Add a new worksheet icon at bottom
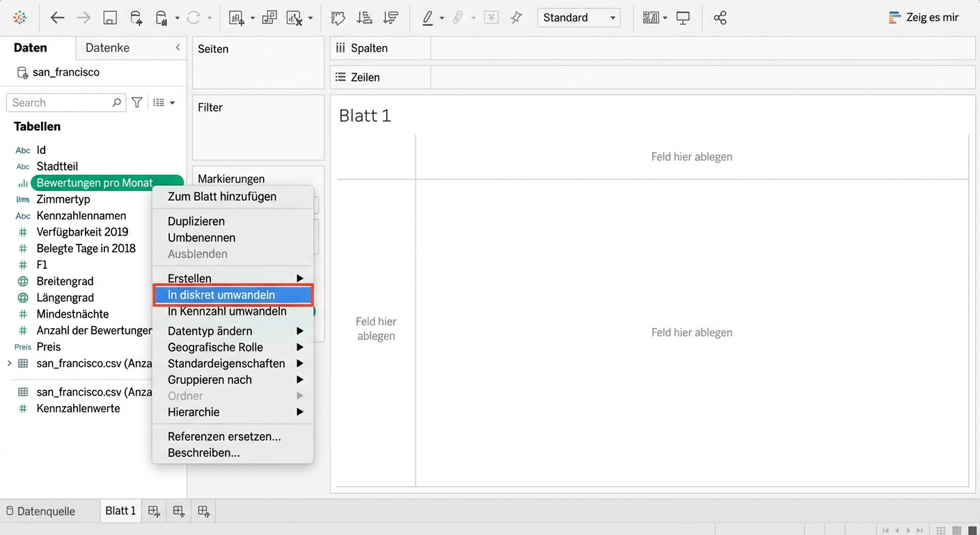Screen dimensions: 980x535 [154, 511]
